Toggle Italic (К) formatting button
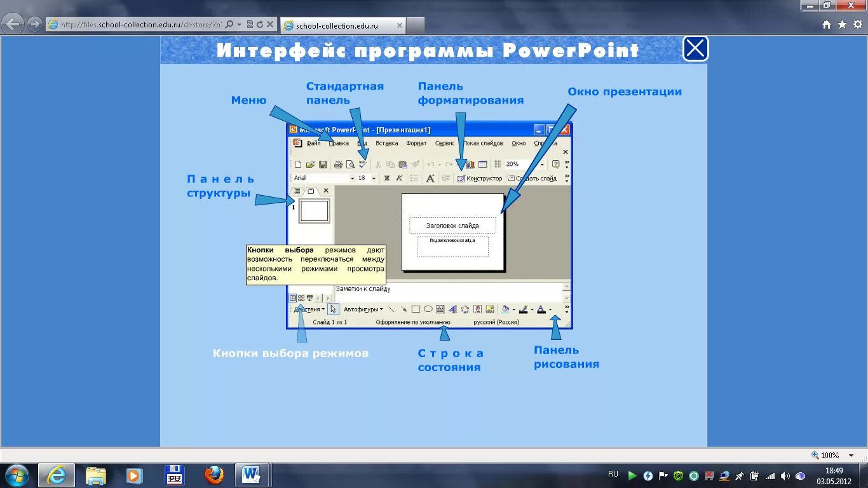 pyautogui.click(x=399, y=179)
